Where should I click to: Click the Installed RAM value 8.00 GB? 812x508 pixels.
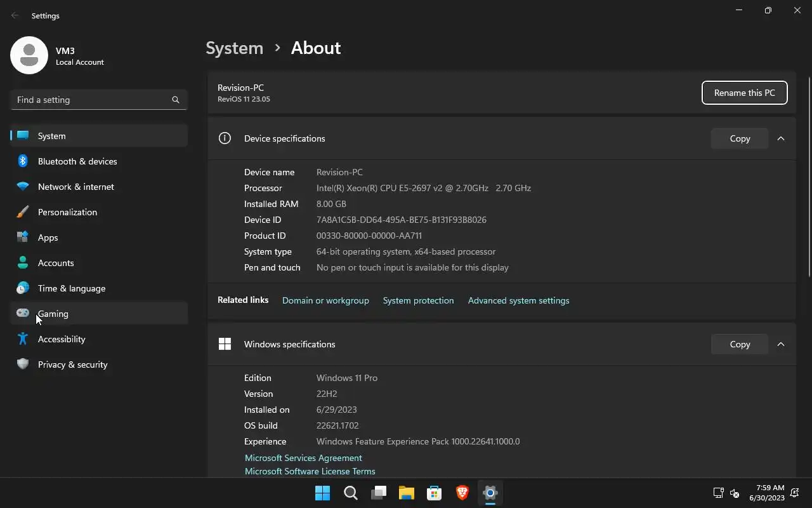(331, 204)
